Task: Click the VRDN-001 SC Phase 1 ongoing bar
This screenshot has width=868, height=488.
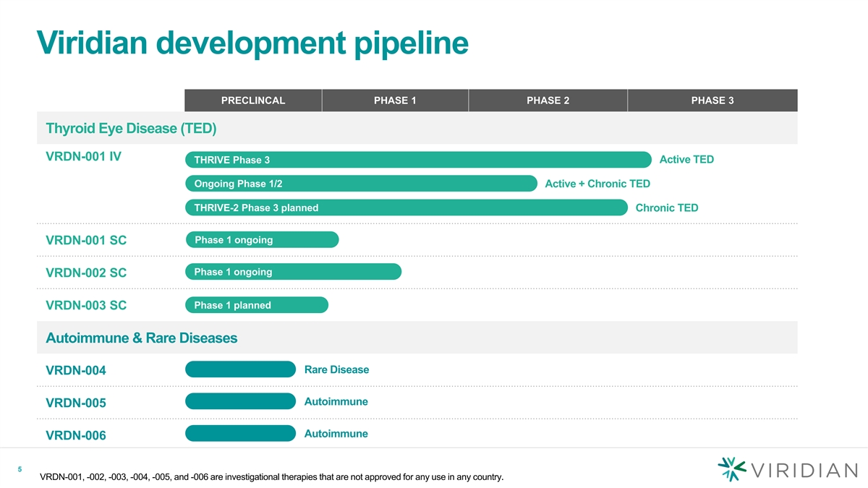Action: [x=262, y=240]
